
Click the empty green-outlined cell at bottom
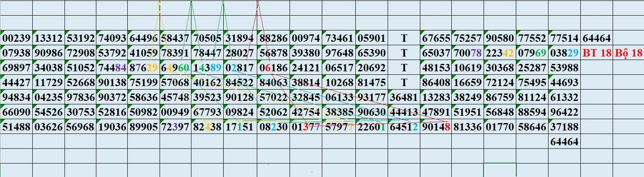tap(500, 170)
